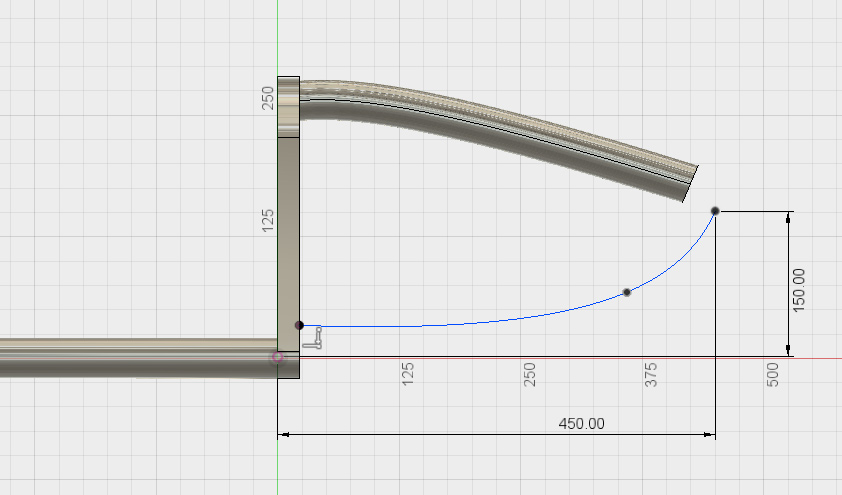Screen dimensions: 842x495
Task: Click the 125 vertical ruler label
Action: tap(268, 220)
